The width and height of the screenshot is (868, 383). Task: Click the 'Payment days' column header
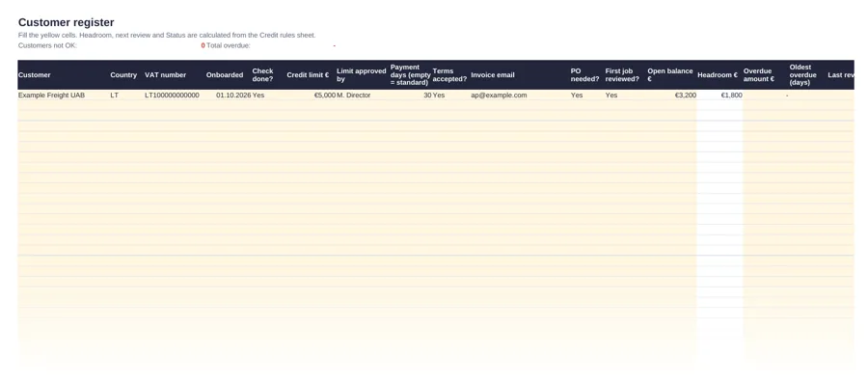410,74
